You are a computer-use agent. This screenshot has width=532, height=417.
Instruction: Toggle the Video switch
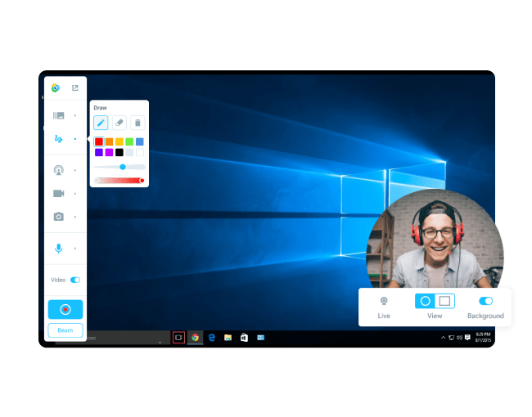pos(75,280)
